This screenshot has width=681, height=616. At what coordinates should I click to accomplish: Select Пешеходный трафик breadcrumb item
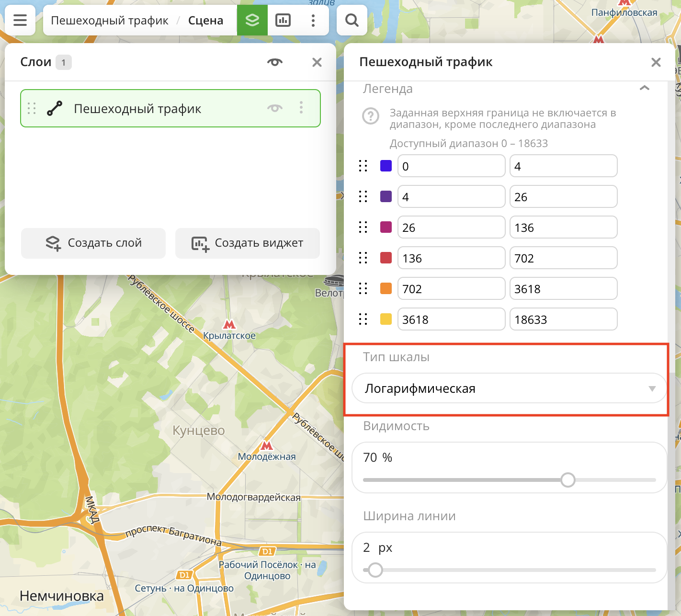[110, 21]
